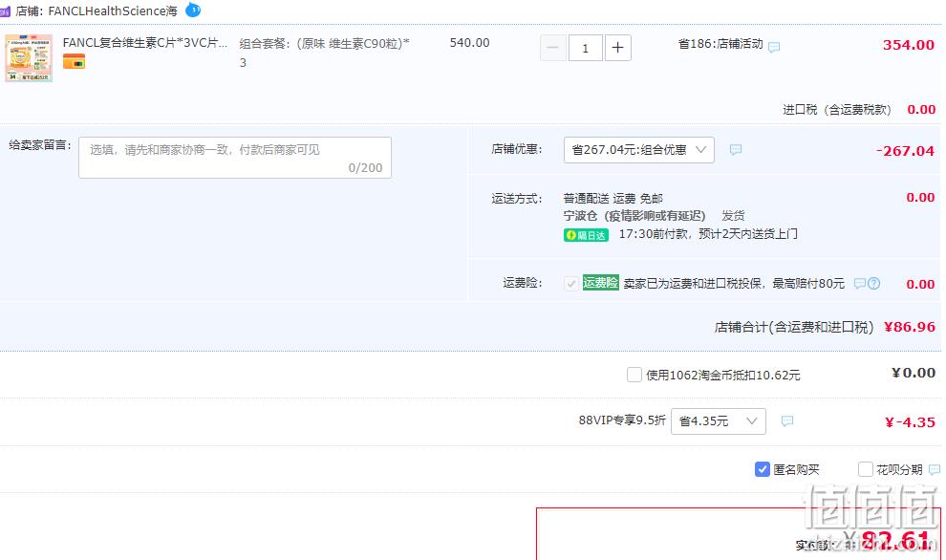Open the comment icon after 花呗分期

click(935, 469)
